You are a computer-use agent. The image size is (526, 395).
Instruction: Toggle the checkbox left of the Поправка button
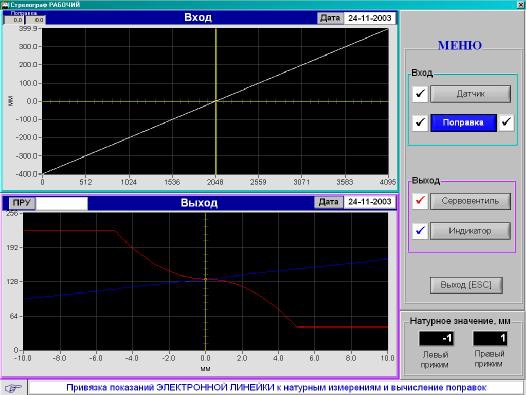[420, 122]
